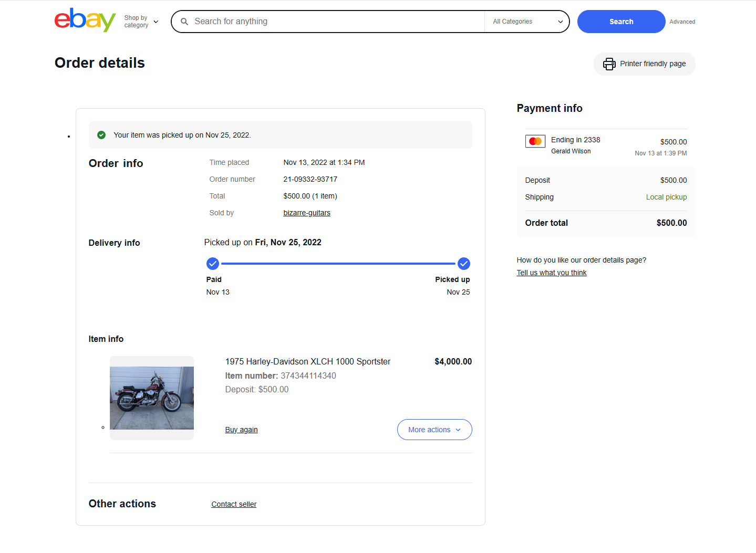Open the Shop by category menu

pyautogui.click(x=141, y=22)
